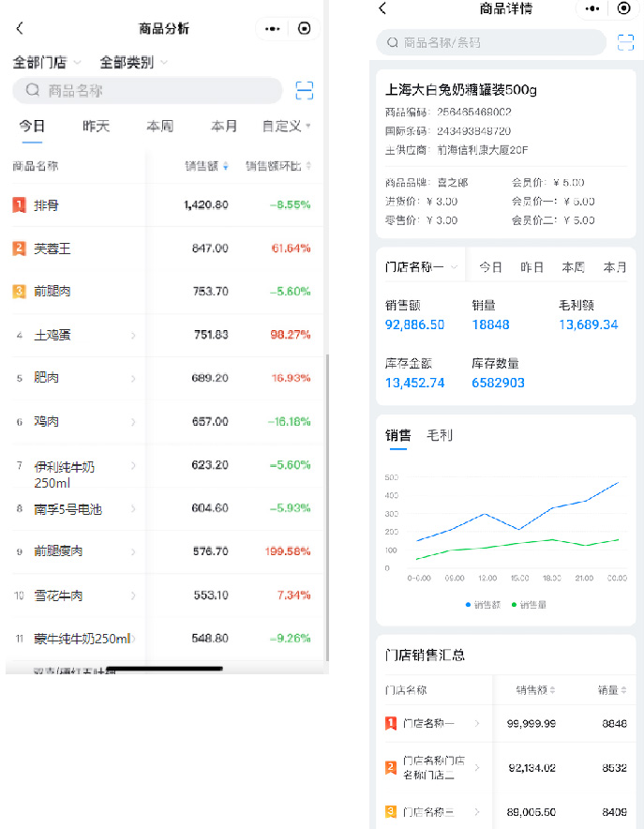Tap magnifier icon in 商品名称/条码 search
This screenshot has width=644, height=829.
point(392,43)
